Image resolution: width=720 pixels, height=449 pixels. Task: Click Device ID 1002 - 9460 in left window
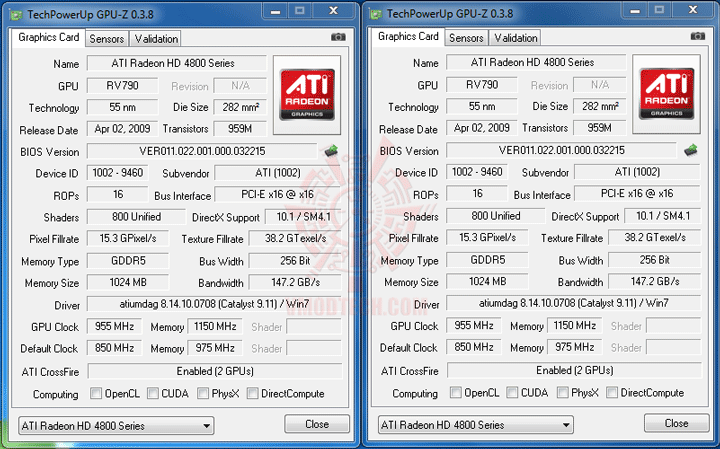pyautogui.click(x=118, y=173)
